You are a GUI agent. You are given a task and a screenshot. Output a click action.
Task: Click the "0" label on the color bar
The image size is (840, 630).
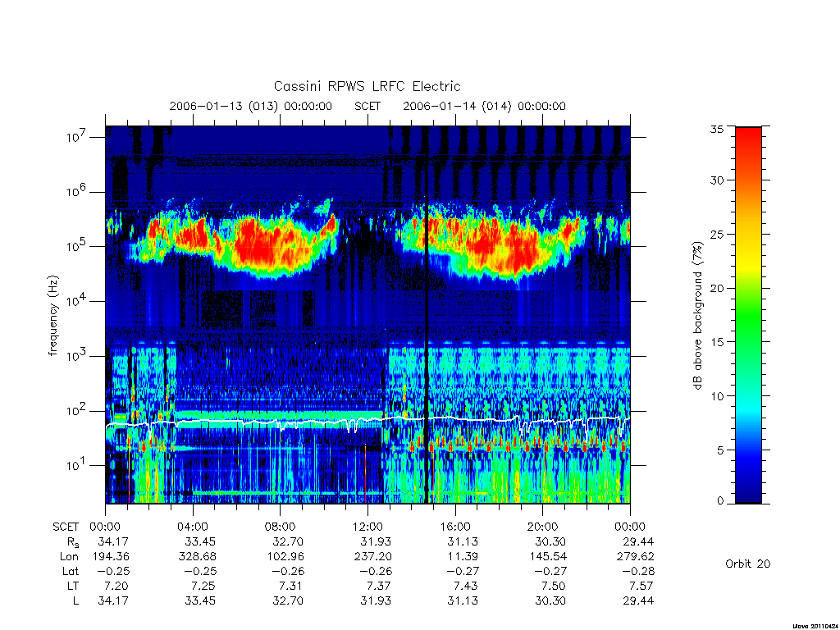click(720, 500)
